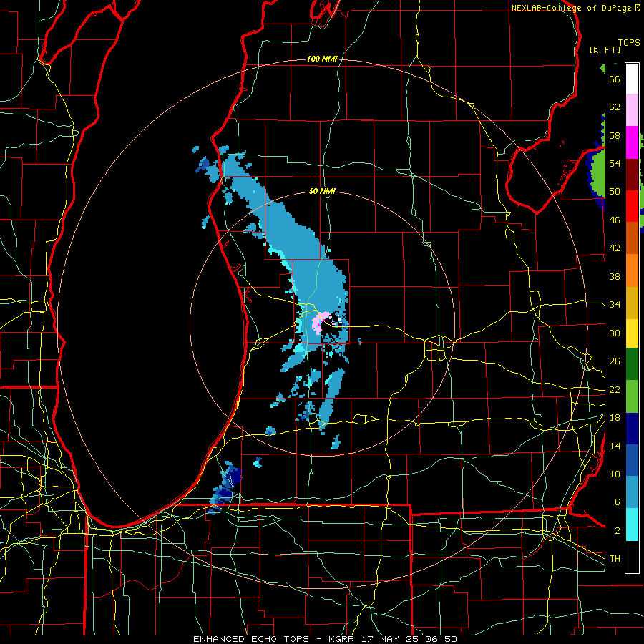
Task: Click the legend value 30
Action: tap(615, 333)
